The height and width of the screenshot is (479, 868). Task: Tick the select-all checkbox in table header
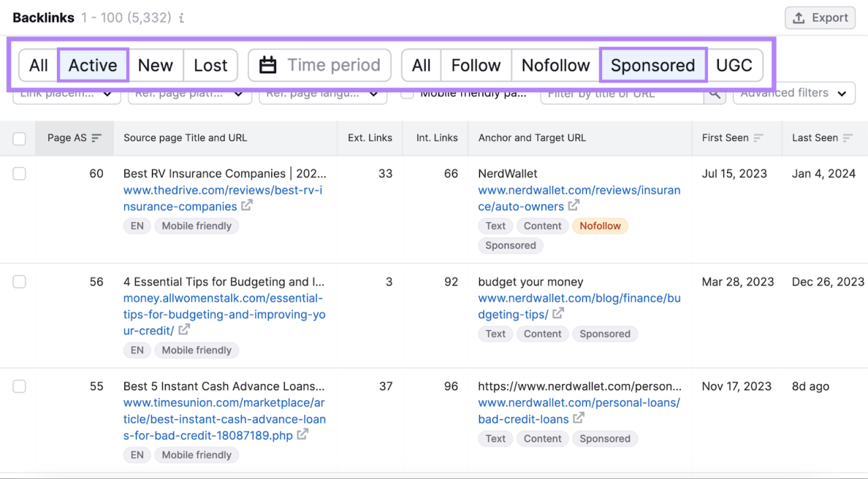point(20,138)
